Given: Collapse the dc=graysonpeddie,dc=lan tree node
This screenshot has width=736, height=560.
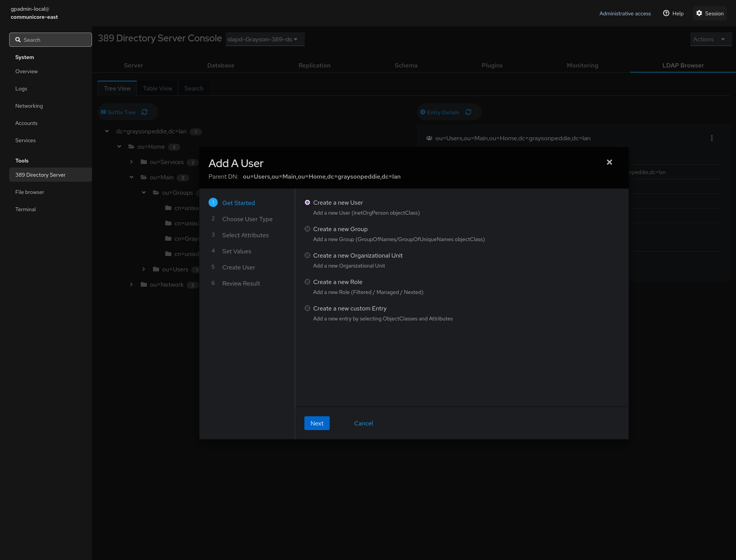Looking at the screenshot, I should coord(107,131).
